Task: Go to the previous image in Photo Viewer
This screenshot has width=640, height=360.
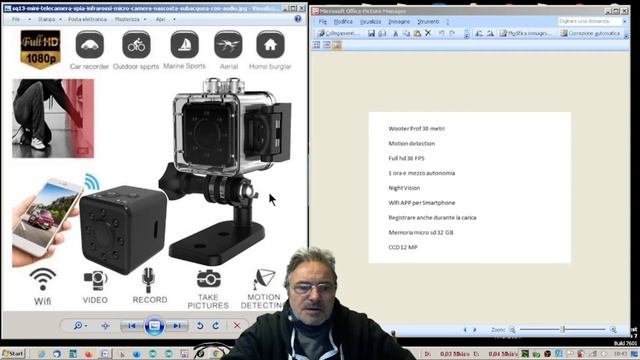Action: [x=131, y=326]
